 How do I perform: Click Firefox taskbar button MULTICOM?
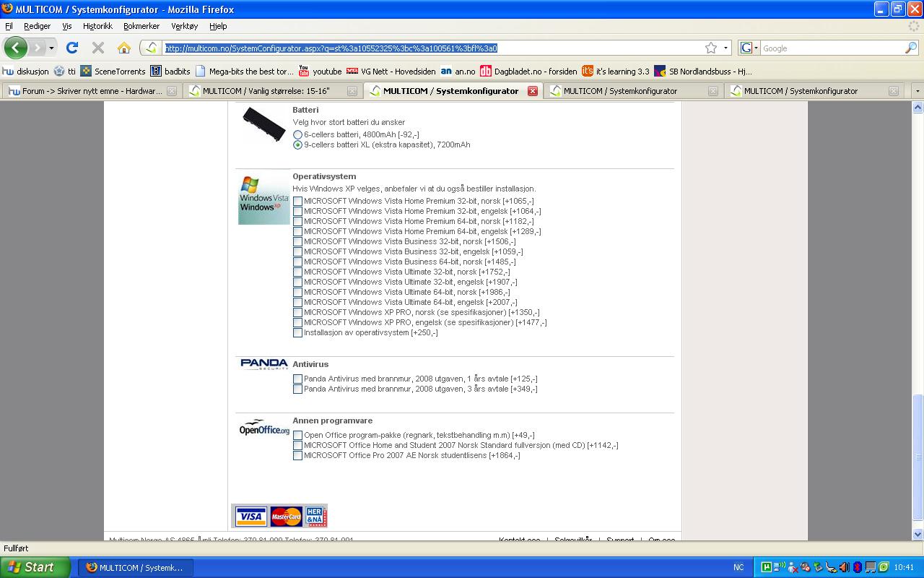coord(136,567)
